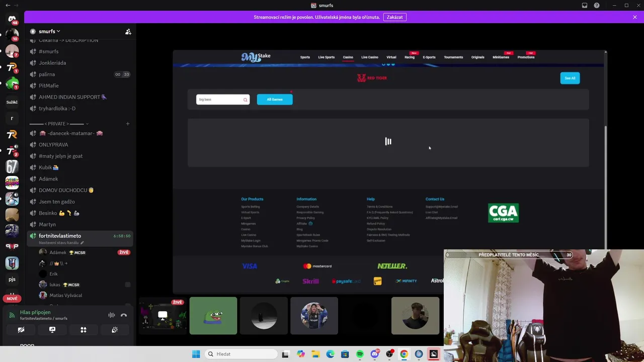Image resolution: width=644 pixels, height=362 pixels.
Task: Toggle noise suppression waveform icon
Action: click(x=112, y=315)
